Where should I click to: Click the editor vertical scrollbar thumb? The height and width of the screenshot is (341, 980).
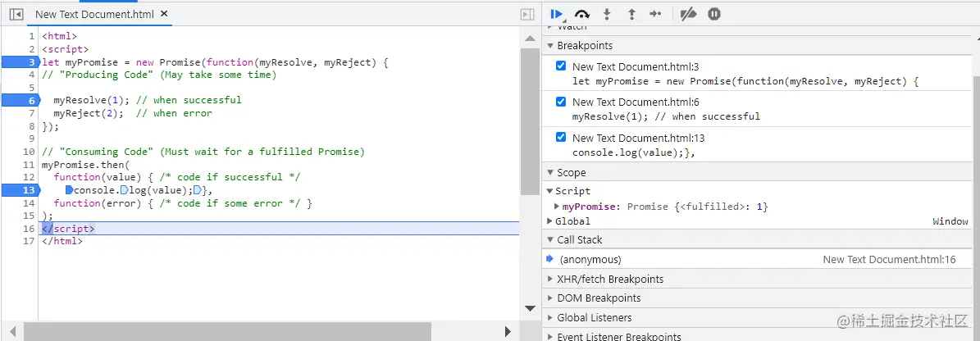pos(530,120)
